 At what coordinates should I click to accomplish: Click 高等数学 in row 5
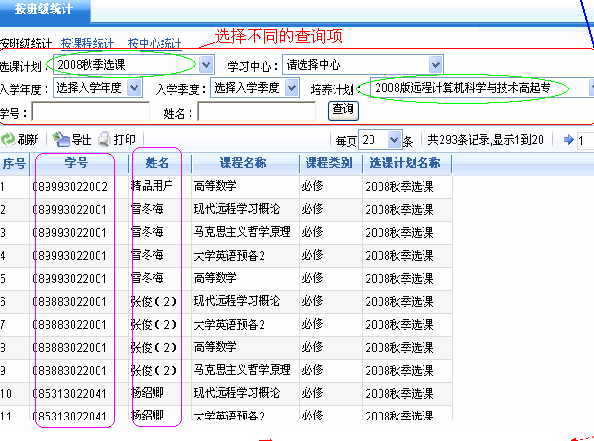tap(215, 278)
